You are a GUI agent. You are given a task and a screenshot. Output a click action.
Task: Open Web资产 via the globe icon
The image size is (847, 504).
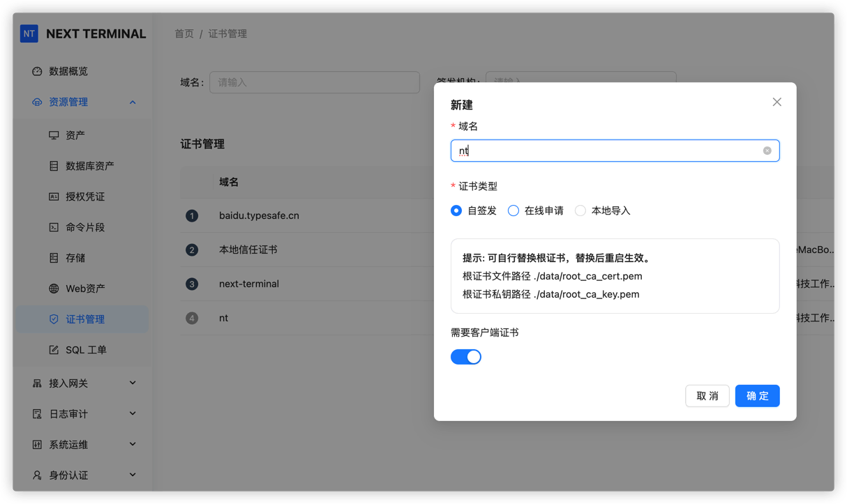(54, 288)
